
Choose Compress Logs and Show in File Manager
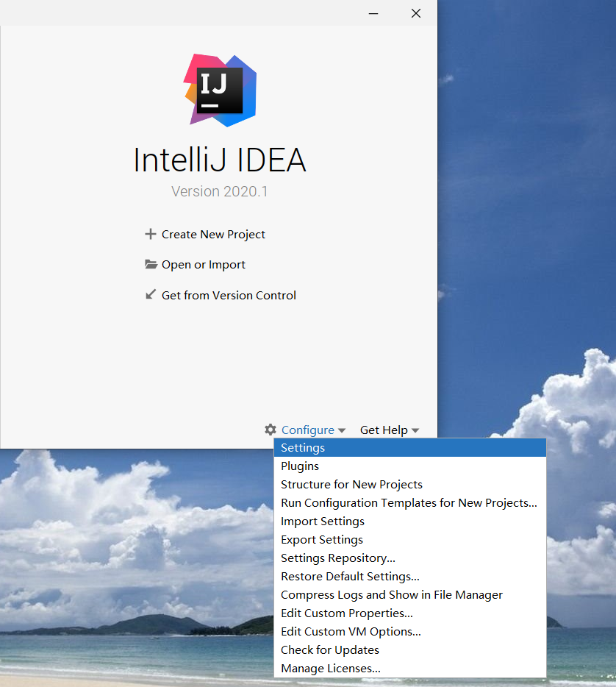pos(409,595)
